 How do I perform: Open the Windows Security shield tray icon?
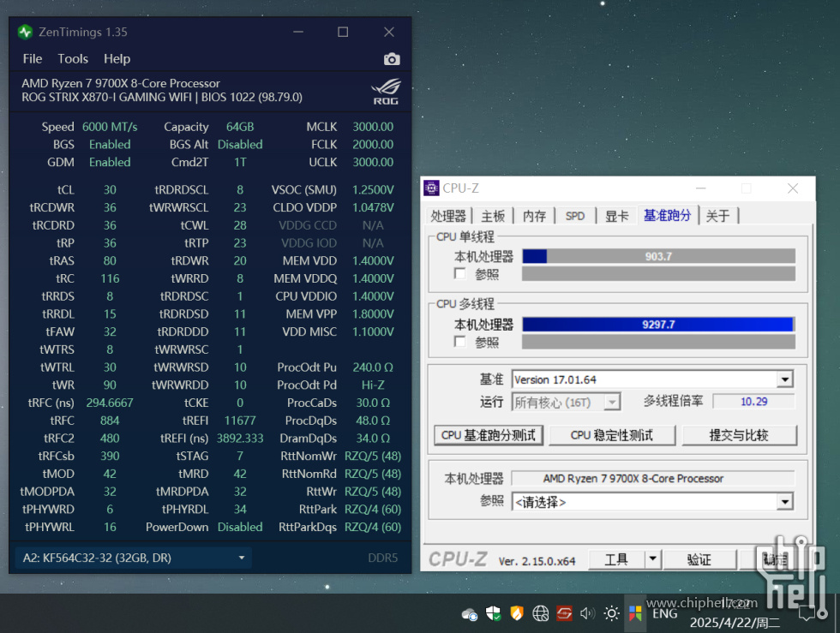[x=493, y=613]
